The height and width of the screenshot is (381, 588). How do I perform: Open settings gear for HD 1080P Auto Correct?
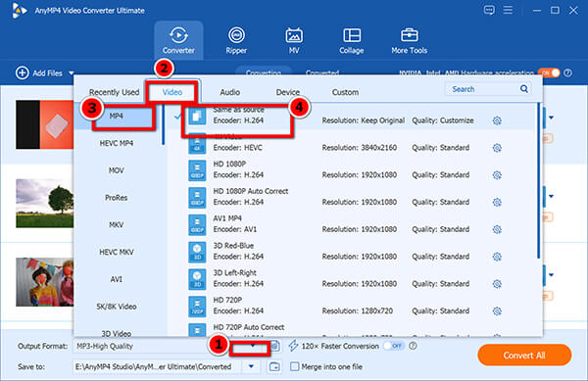497,203
